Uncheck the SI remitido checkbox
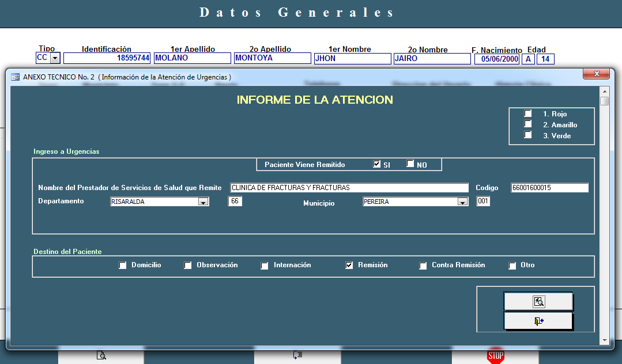The image size is (622, 364). [377, 164]
